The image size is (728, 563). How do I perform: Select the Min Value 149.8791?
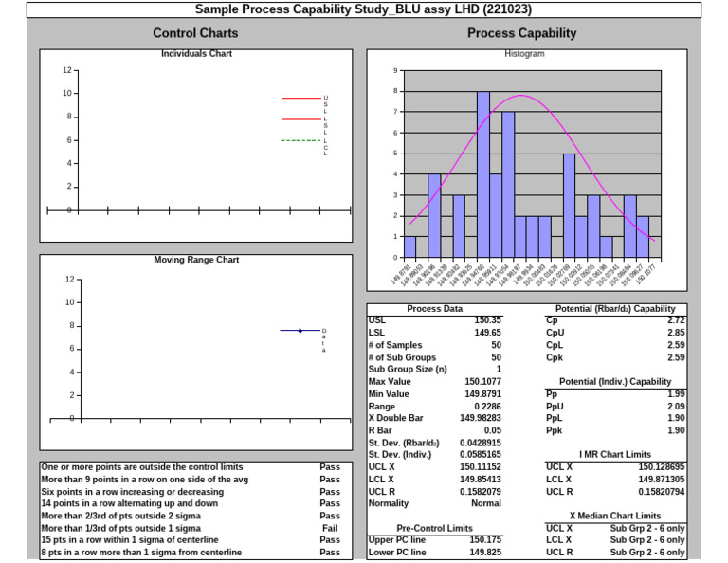(x=482, y=394)
